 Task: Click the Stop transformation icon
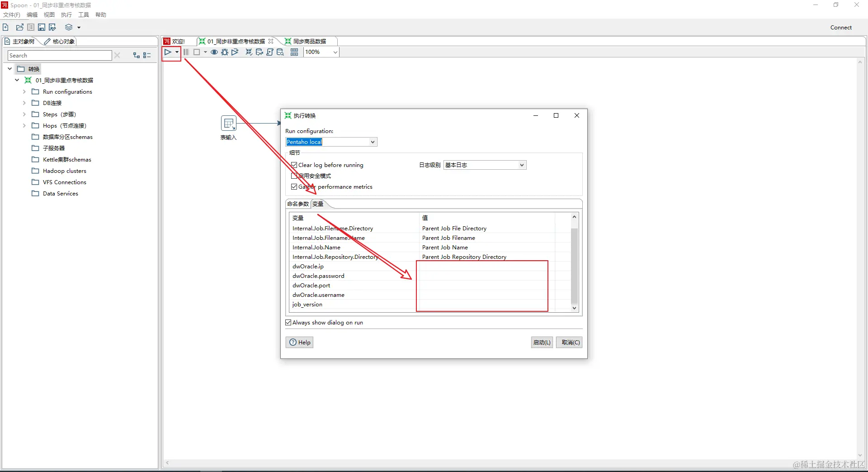pyautogui.click(x=197, y=52)
